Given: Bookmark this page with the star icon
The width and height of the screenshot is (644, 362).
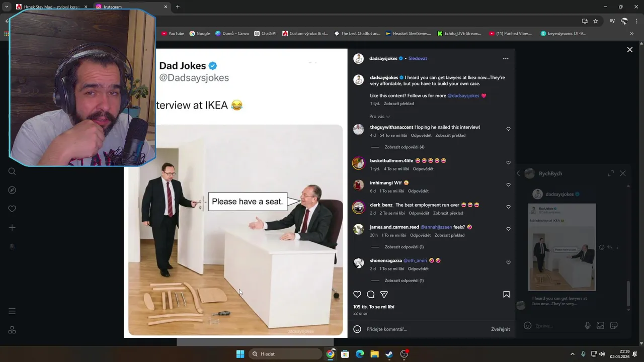Looking at the screenshot, I should 596,21.
